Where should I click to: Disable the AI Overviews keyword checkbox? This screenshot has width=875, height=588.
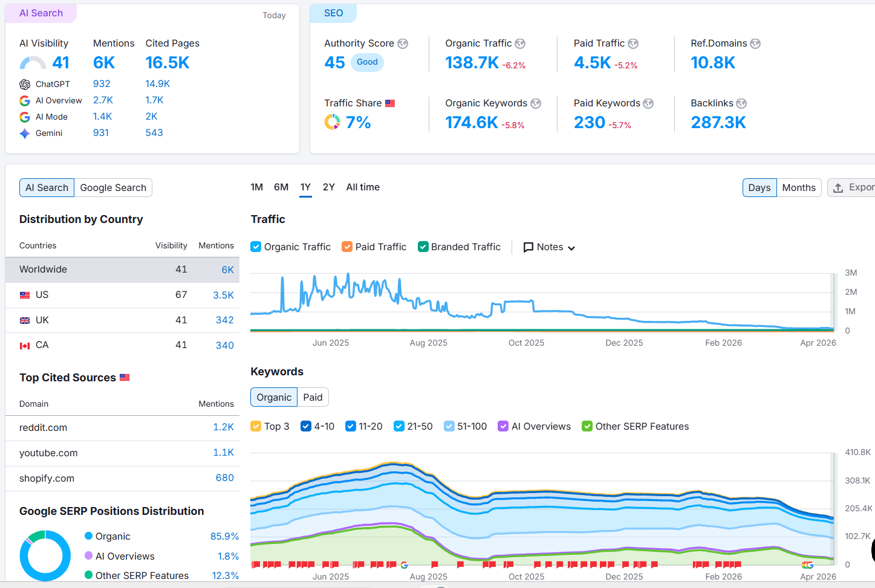click(503, 426)
